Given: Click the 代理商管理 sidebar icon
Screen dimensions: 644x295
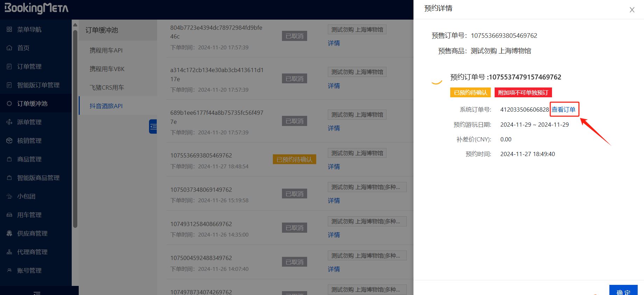Looking at the screenshot, I should [9, 252].
